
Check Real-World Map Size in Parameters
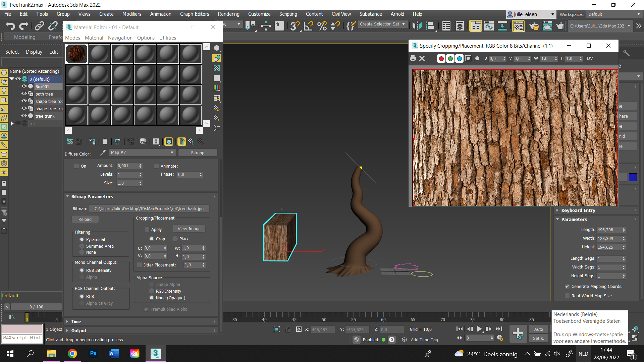click(567, 296)
